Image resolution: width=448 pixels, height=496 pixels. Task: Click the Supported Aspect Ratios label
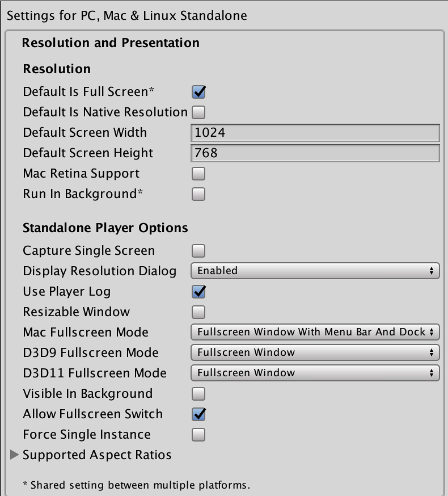pyautogui.click(x=97, y=455)
